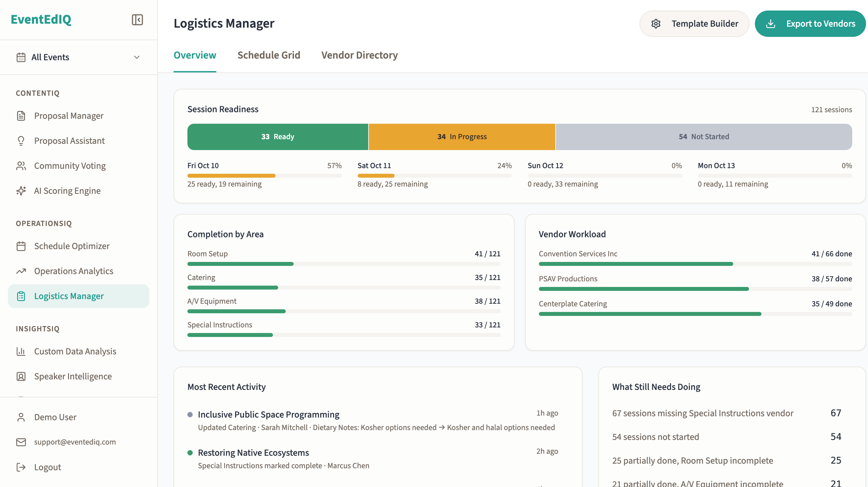Click the 54 Not Started bar segment
The height and width of the screenshot is (487, 868).
pos(704,137)
